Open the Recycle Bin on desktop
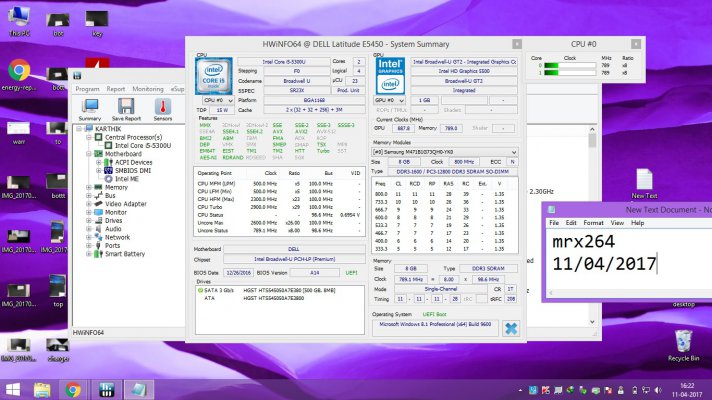Image resolution: width=712 pixels, height=400 pixels. coord(683,345)
